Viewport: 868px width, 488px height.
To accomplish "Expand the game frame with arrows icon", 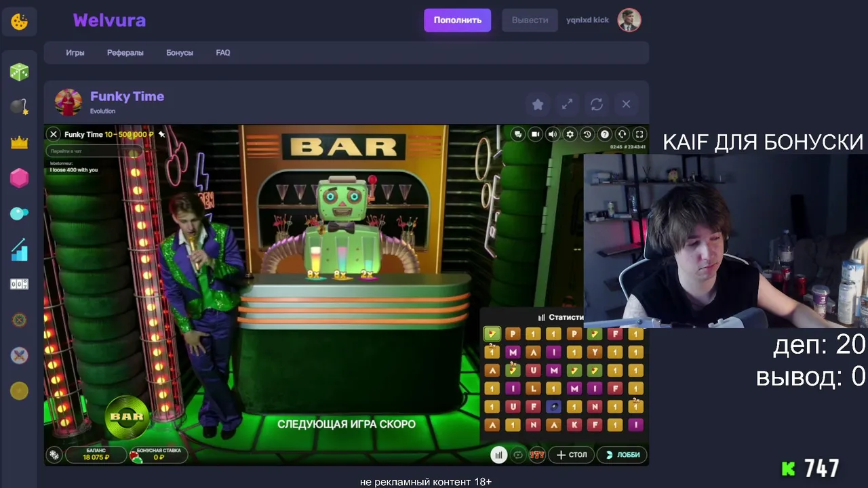I will pyautogui.click(x=567, y=104).
